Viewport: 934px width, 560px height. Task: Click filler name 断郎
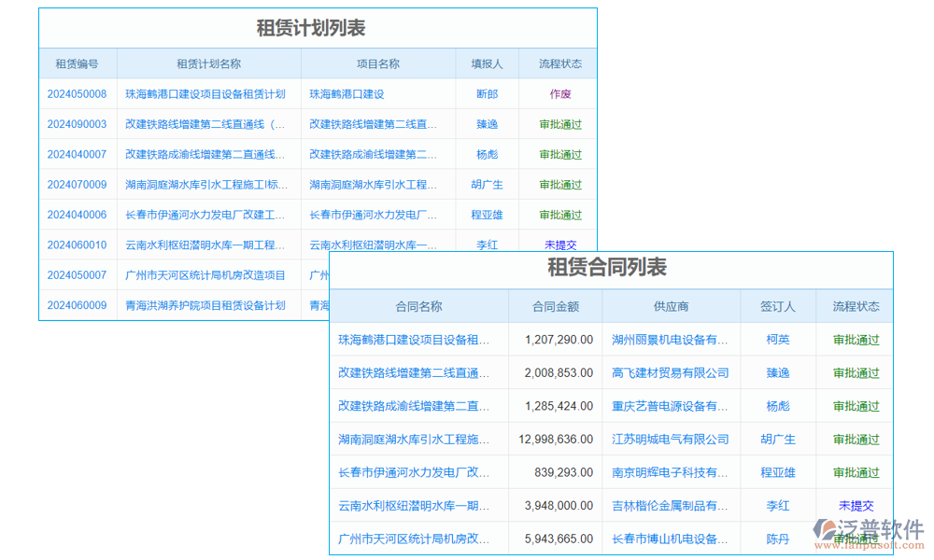[487, 93]
